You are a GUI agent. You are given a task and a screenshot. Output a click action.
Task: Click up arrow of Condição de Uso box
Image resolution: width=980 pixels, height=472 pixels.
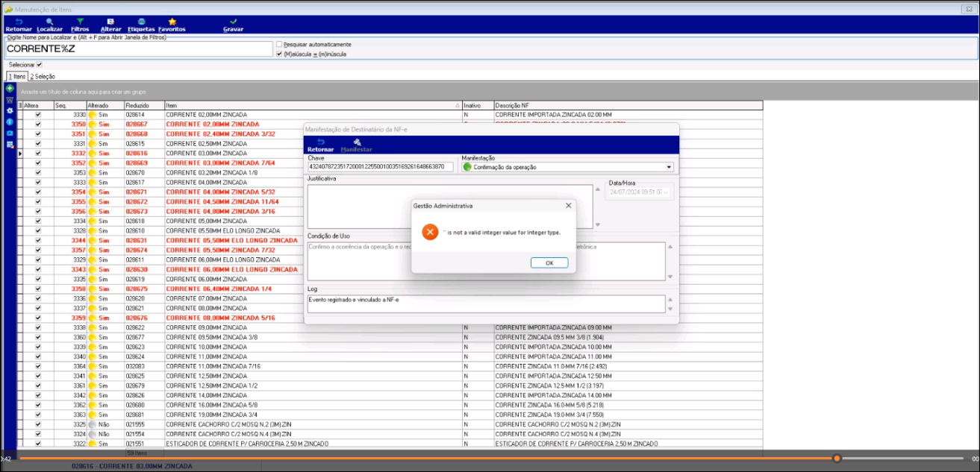(670, 247)
